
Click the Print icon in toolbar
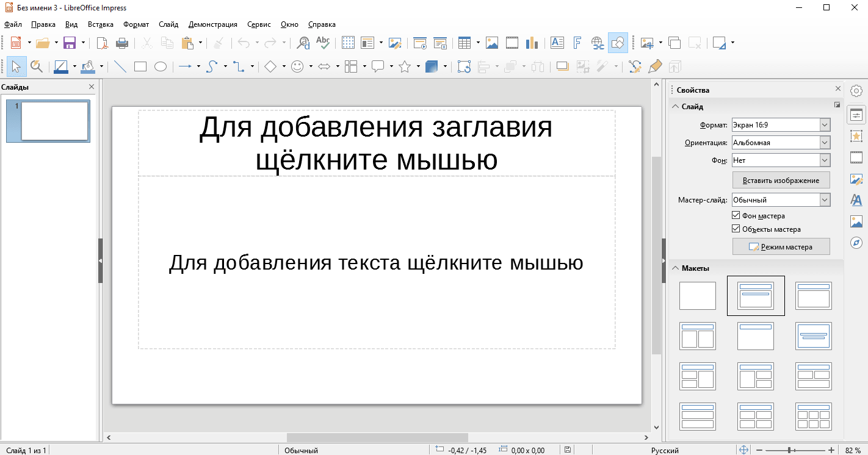(x=122, y=43)
